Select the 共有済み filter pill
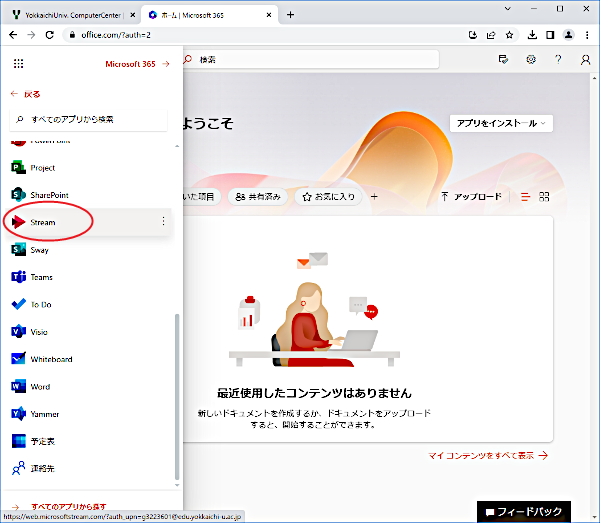600x523 pixels. pyautogui.click(x=258, y=197)
